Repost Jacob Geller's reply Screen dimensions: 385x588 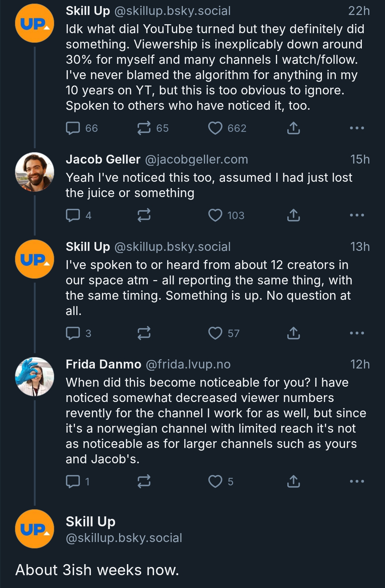pos(144,215)
